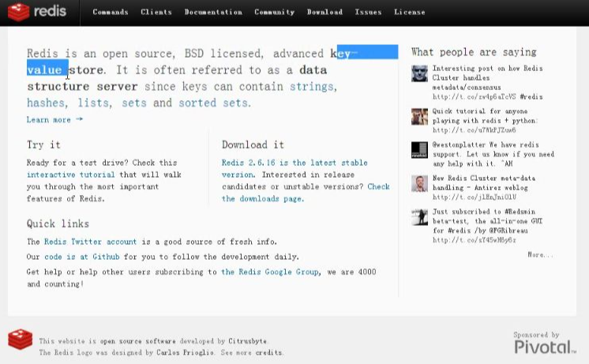Click the t.co/jlEnJniOlU tweet link

coord(474,197)
